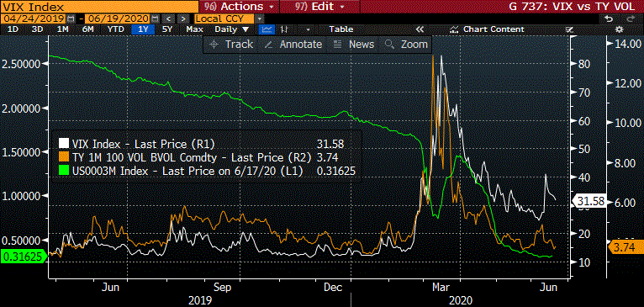Click the redo arrow icon
This screenshot has height=307, width=644.
[x=631, y=19]
